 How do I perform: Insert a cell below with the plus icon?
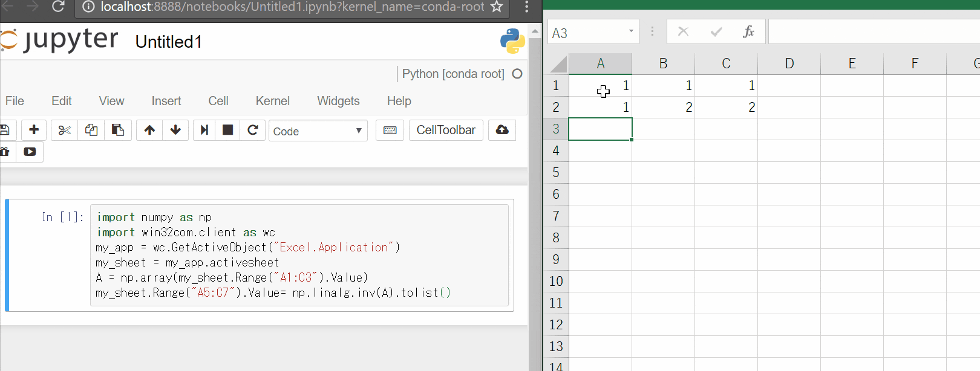coord(34,130)
